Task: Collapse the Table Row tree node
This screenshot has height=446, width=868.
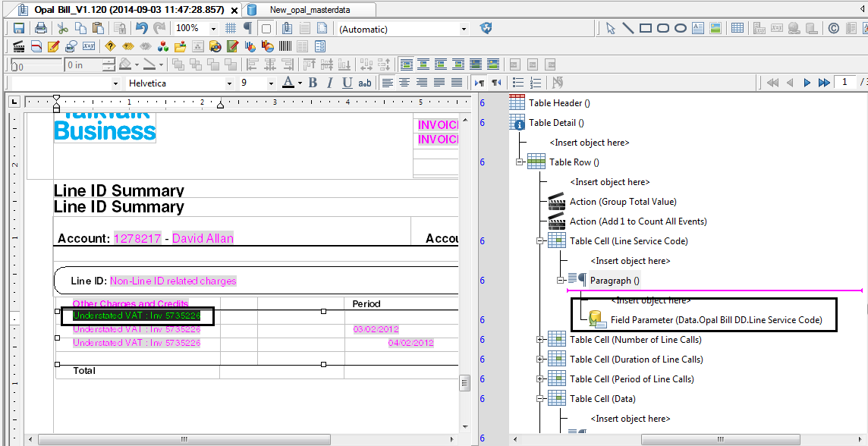Action: pos(518,162)
